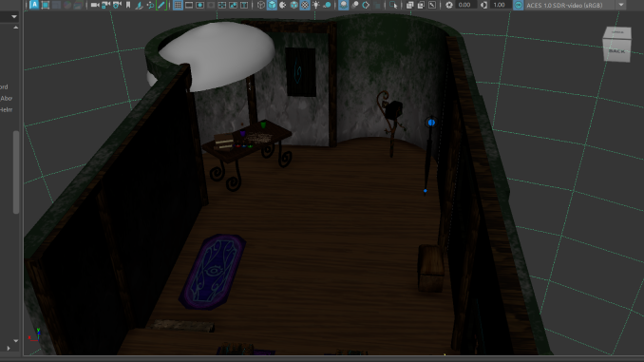Expand the left panel top dropdown arrow
This screenshot has height=362, width=644.
pos(14,17)
